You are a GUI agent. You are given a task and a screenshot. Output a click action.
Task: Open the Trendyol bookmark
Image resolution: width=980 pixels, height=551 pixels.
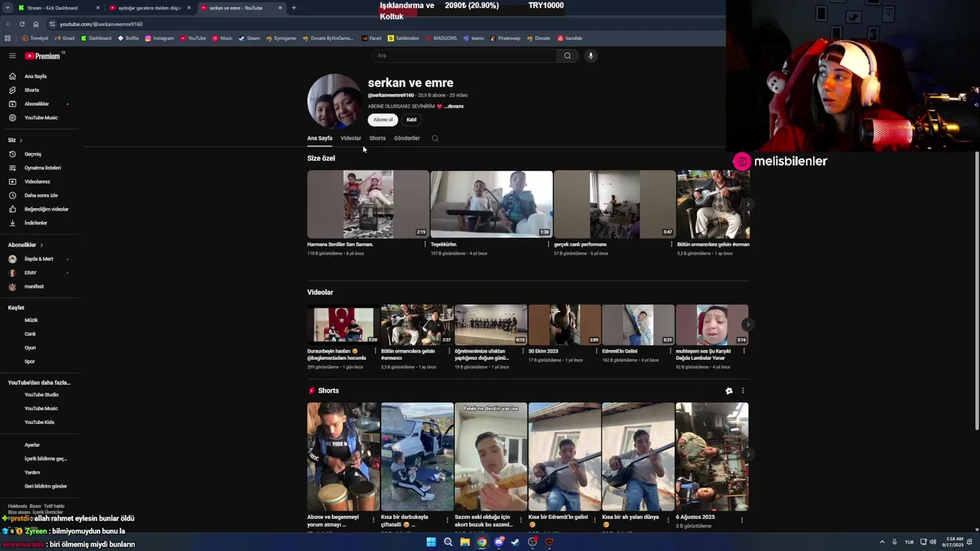pyautogui.click(x=35, y=38)
